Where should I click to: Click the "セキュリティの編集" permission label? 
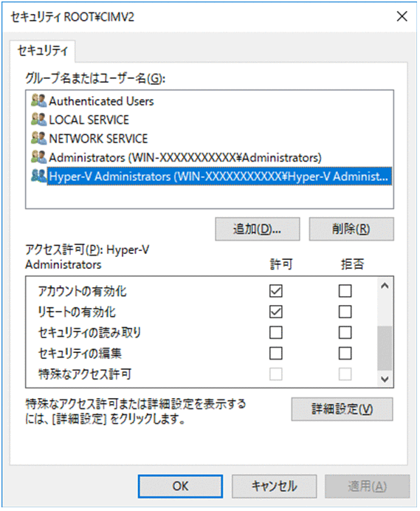tap(80, 354)
